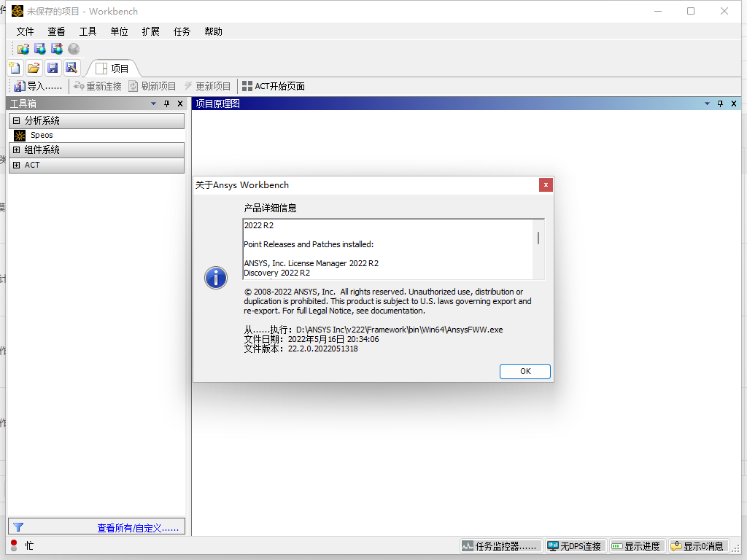Click the file version 22.2.0.2022051318 text
Viewport: 747px width, 560px height.
coord(323,349)
